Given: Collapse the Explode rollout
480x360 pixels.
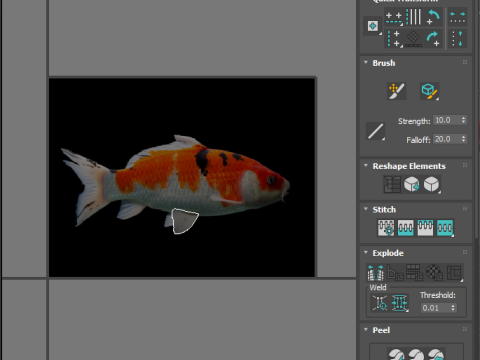Looking at the screenshot, I should pos(366,253).
